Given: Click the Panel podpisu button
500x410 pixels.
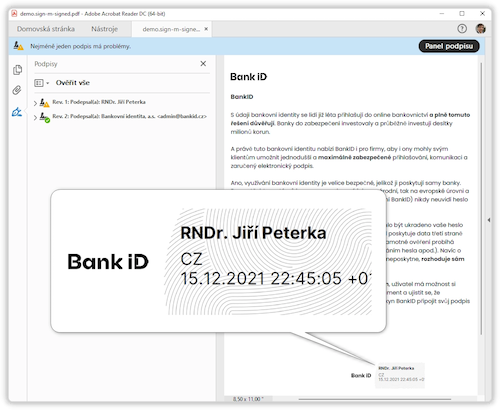Looking at the screenshot, I should 449,46.
